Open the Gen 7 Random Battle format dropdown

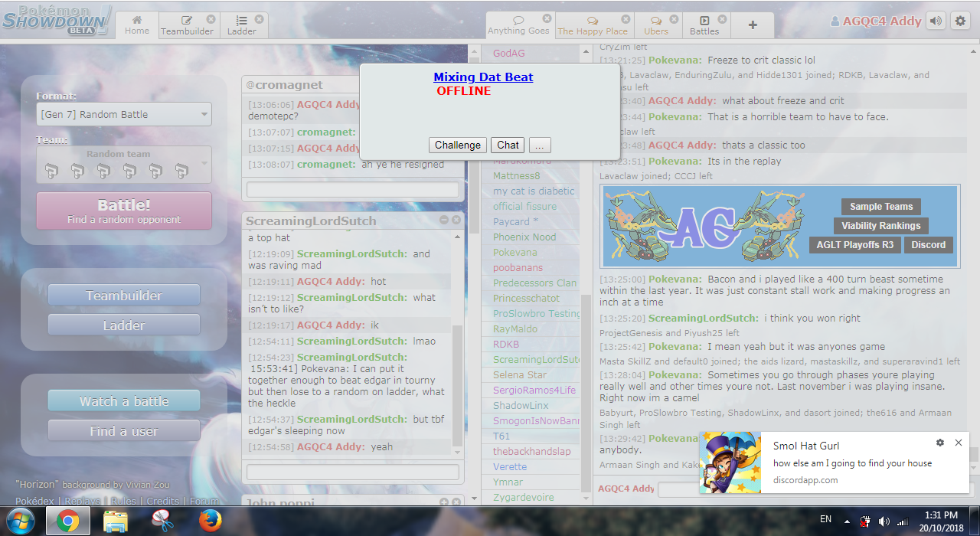(124, 114)
